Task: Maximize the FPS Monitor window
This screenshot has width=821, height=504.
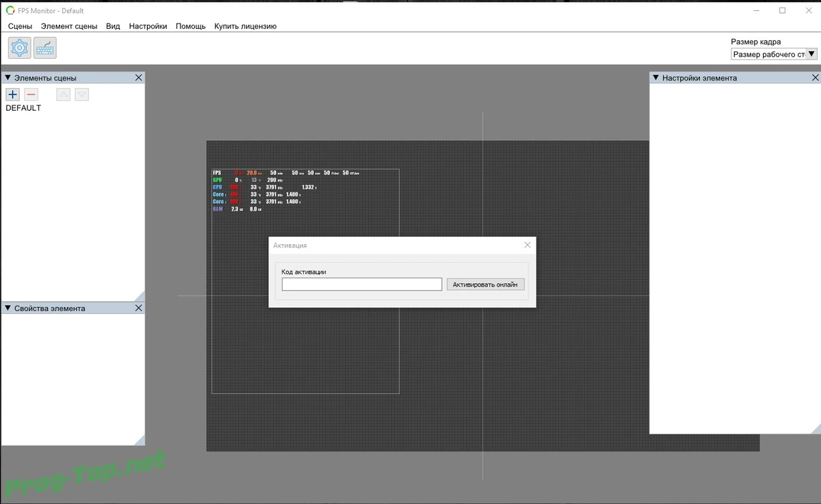Action: [782, 10]
